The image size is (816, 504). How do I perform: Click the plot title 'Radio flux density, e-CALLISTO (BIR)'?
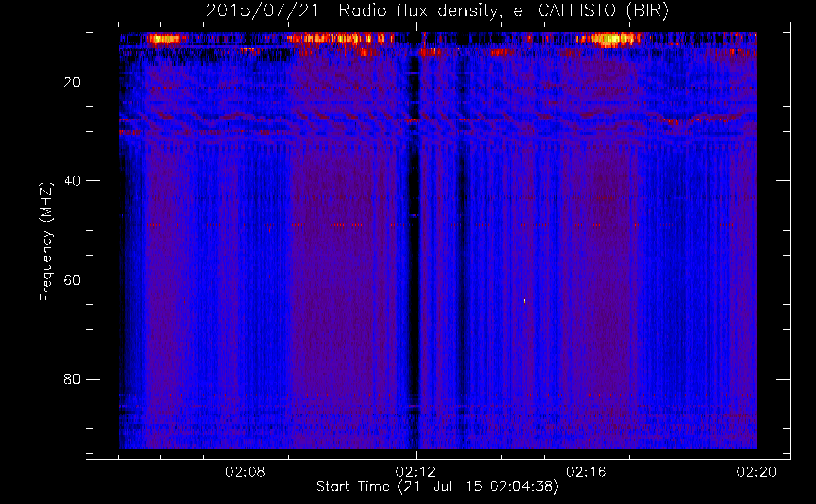point(503,11)
